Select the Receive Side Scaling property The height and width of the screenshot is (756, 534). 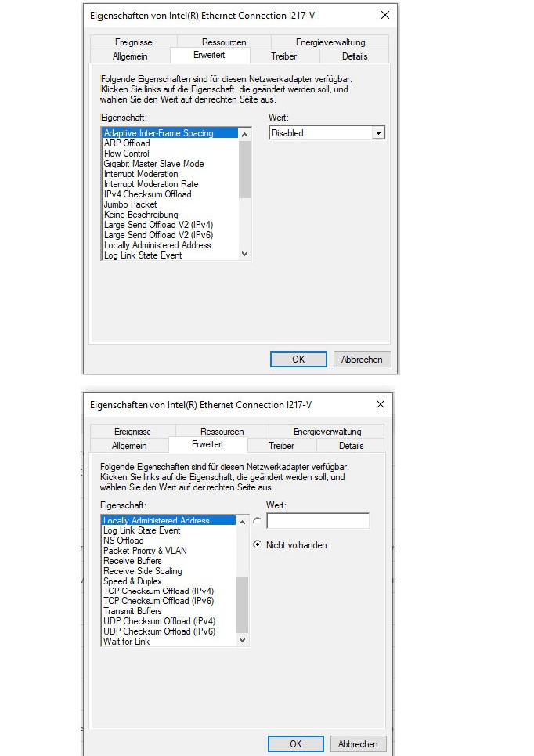click(168, 571)
